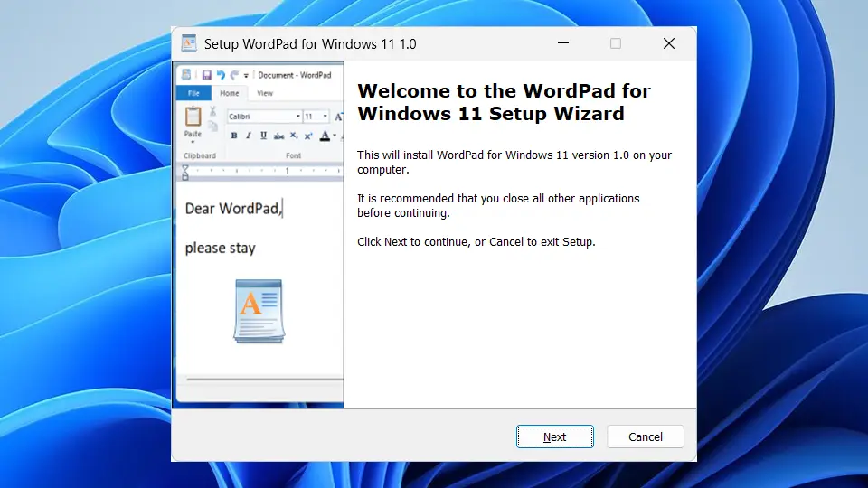
Task: Click the setup icon in the title bar
Action: [x=189, y=43]
